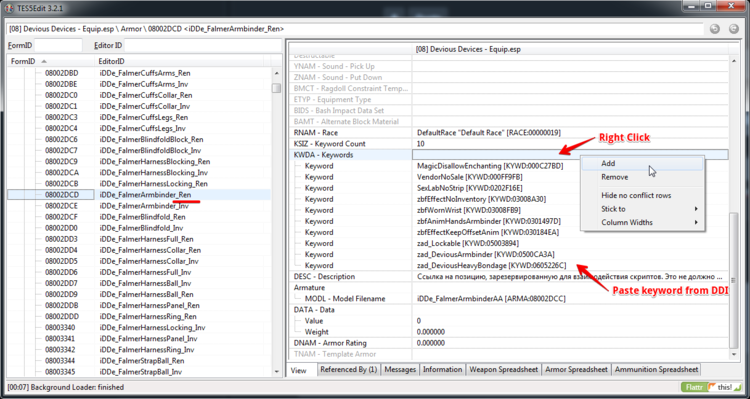This screenshot has height=399, width=750.
Task: Click the KWDA - Keywords row label
Action: (323, 155)
